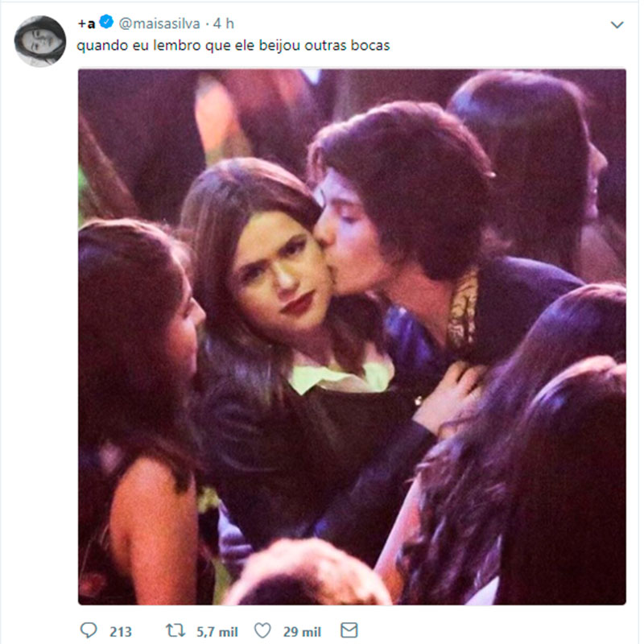Click the blue verified badge
644x644 pixels.
click(x=106, y=24)
